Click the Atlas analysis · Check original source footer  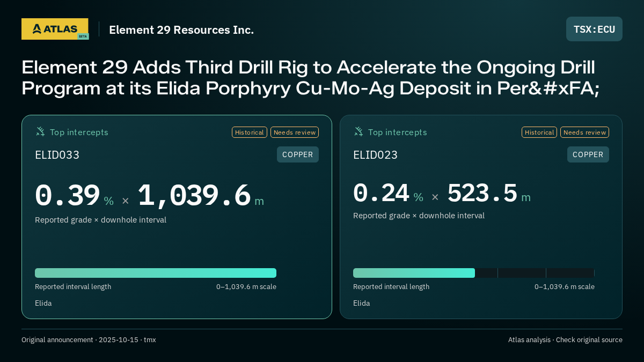click(x=565, y=340)
